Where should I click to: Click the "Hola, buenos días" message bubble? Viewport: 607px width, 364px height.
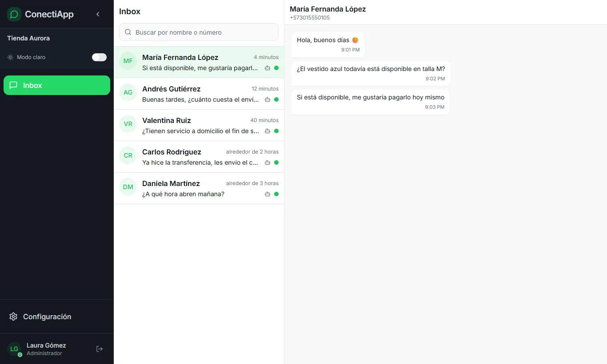(x=328, y=44)
